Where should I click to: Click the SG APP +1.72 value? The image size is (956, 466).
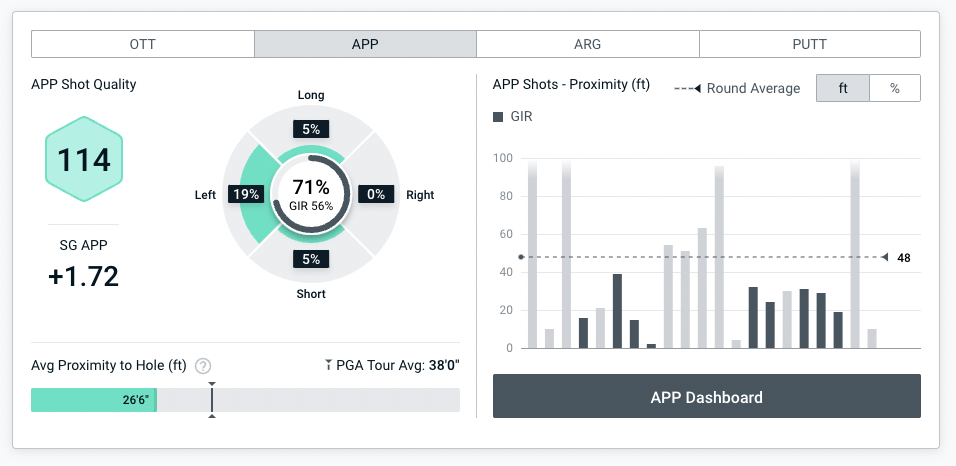[83, 276]
